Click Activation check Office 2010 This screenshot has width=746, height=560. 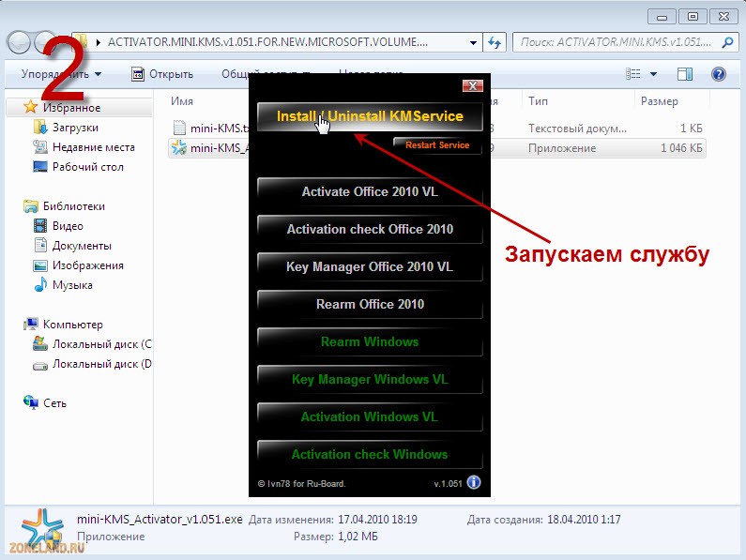pyautogui.click(x=370, y=229)
